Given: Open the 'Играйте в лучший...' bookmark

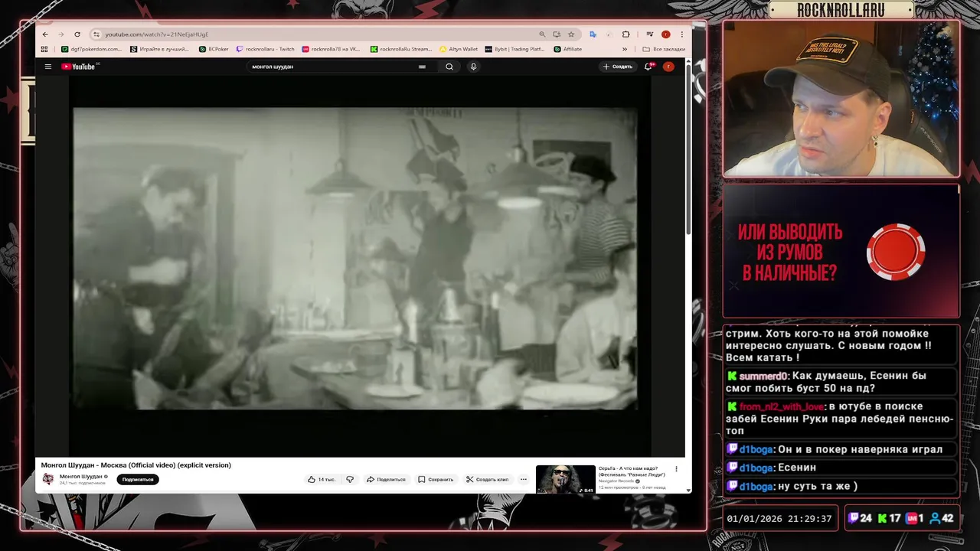Looking at the screenshot, I should (x=159, y=49).
